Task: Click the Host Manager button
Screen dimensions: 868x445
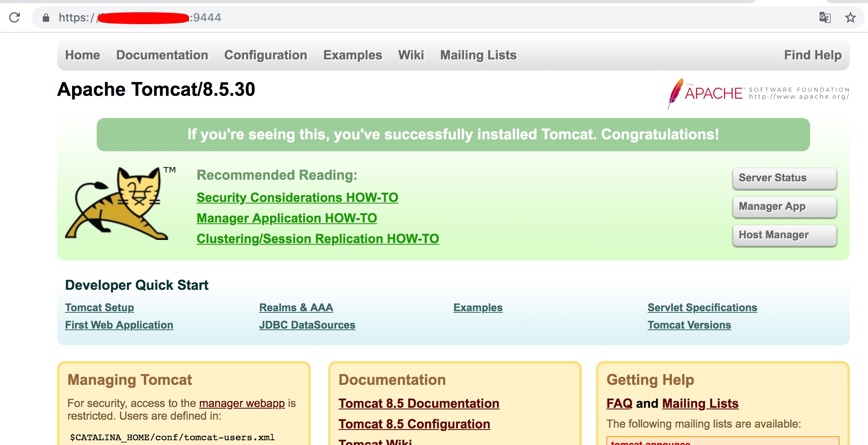Action: (784, 235)
